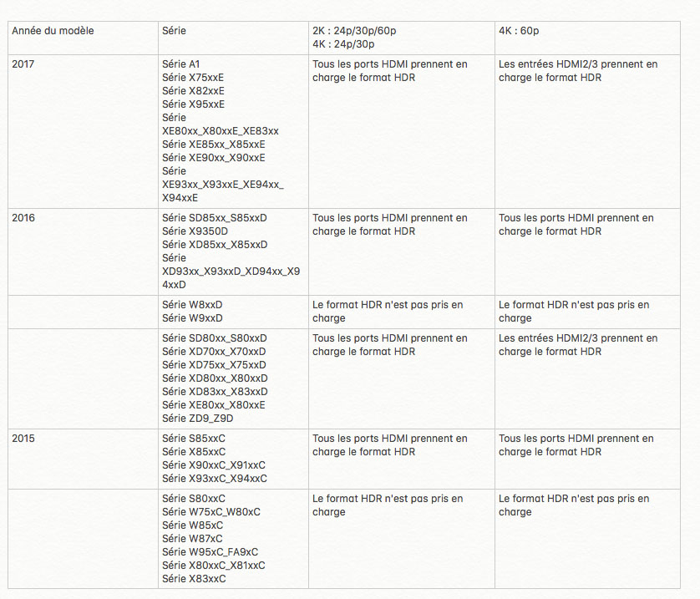The height and width of the screenshot is (599, 700).
Task: Click the 'Série S85xxC' entry
Action: [194, 439]
